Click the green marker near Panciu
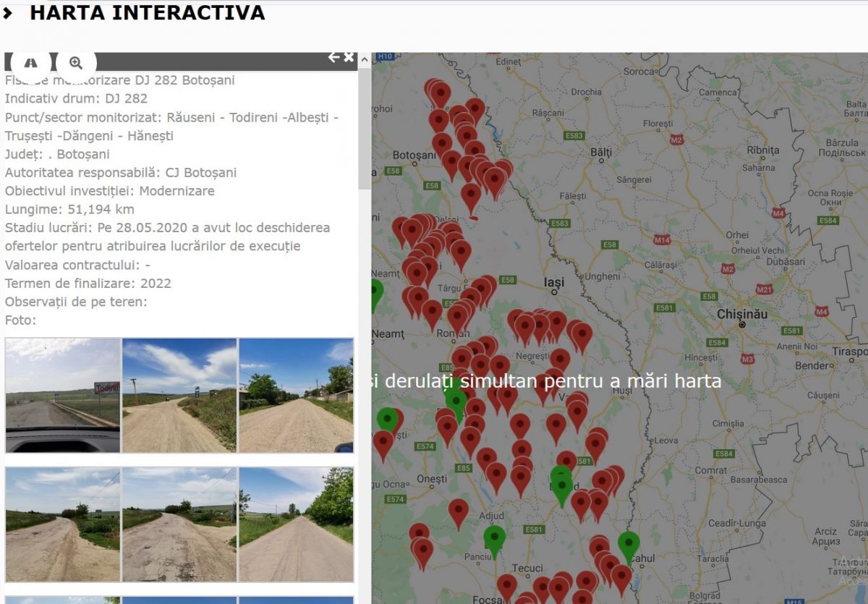 (x=494, y=538)
